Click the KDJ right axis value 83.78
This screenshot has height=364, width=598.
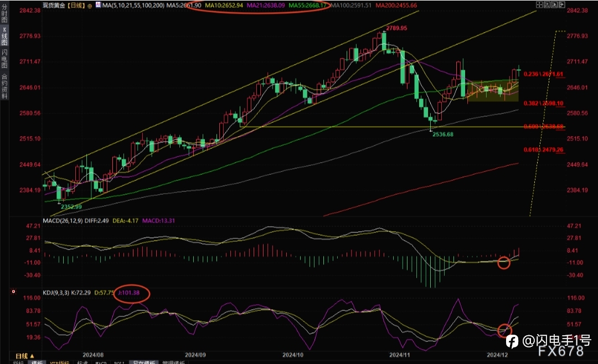click(574, 311)
